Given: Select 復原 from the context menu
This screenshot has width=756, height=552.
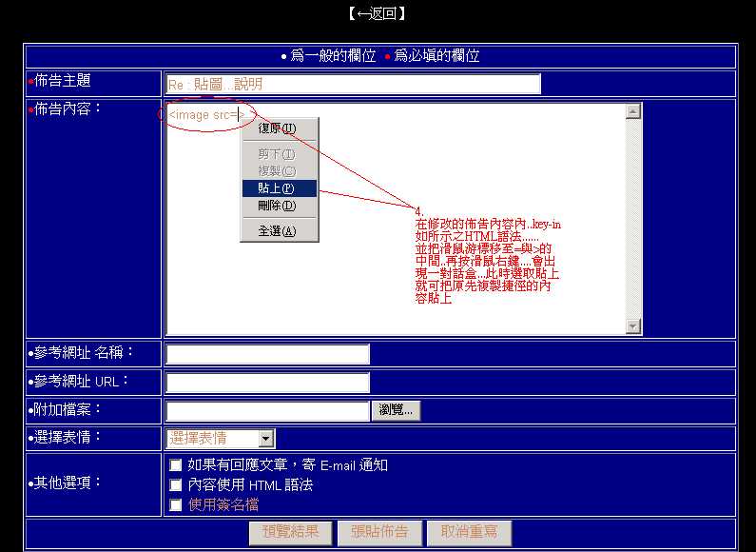Looking at the screenshot, I should pyautogui.click(x=278, y=128).
